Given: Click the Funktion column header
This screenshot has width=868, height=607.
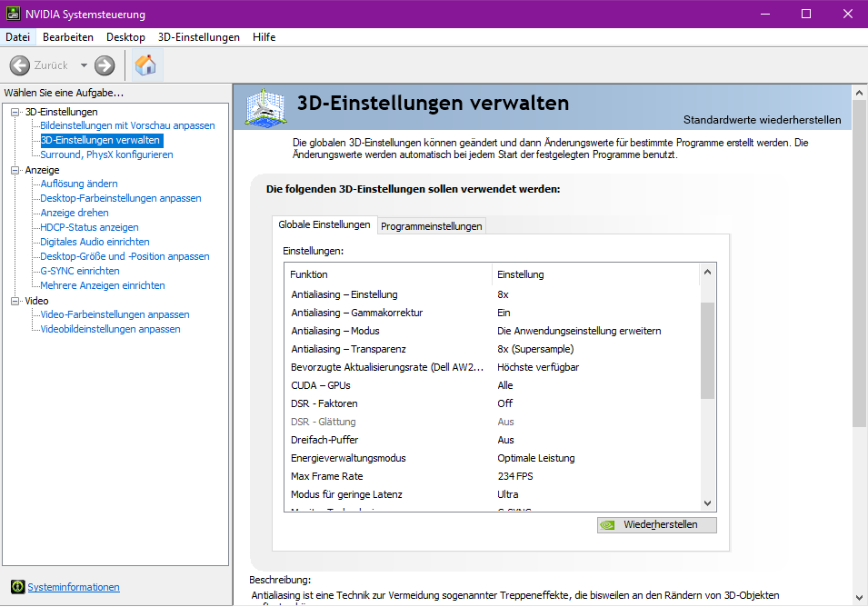Looking at the screenshot, I should (389, 274).
